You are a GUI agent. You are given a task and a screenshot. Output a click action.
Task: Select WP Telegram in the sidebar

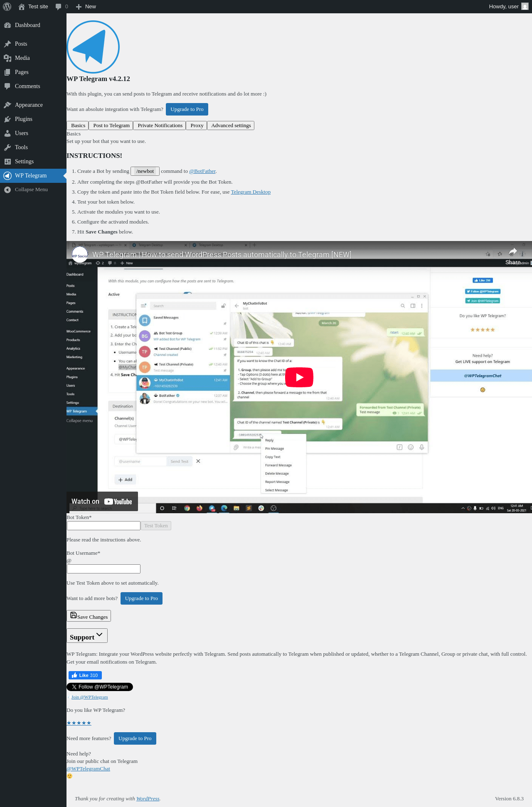pyautogui.click(x=33, y=176)
